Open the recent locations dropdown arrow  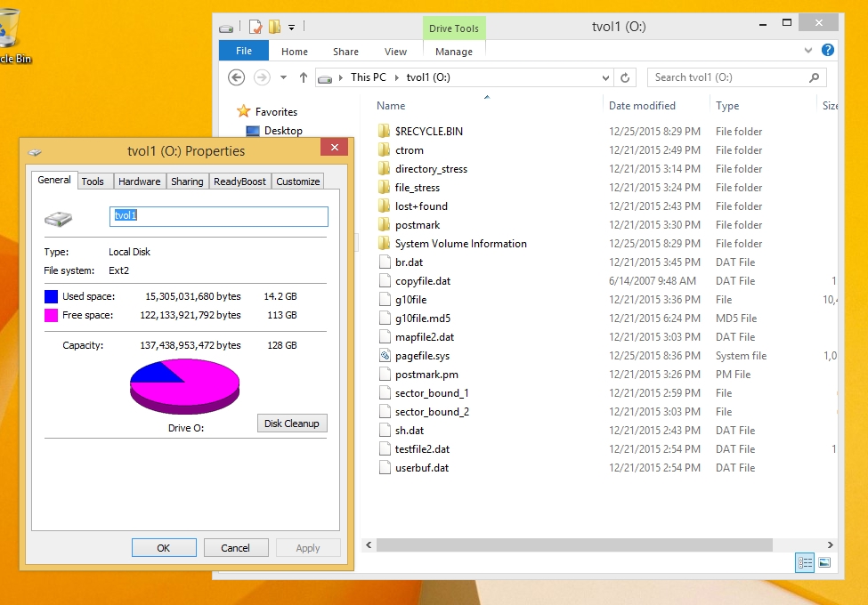coord(284,77)
